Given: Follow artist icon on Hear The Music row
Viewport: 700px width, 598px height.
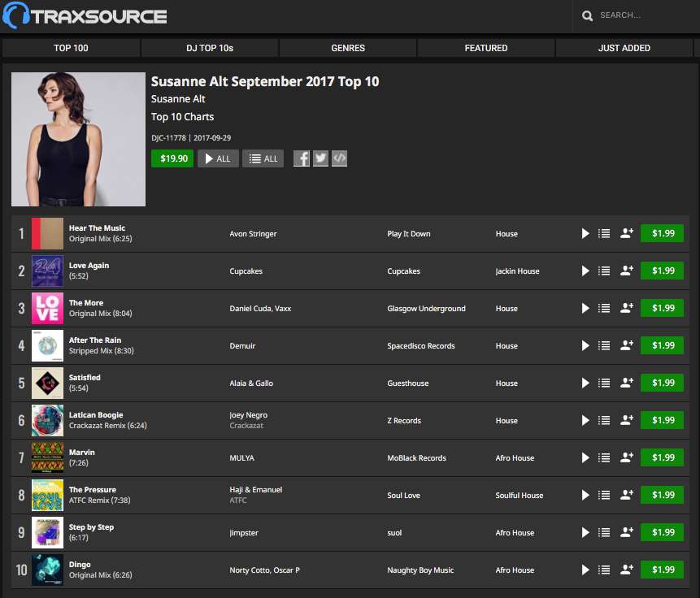Looking at the screenshot, I should point(627,233).
